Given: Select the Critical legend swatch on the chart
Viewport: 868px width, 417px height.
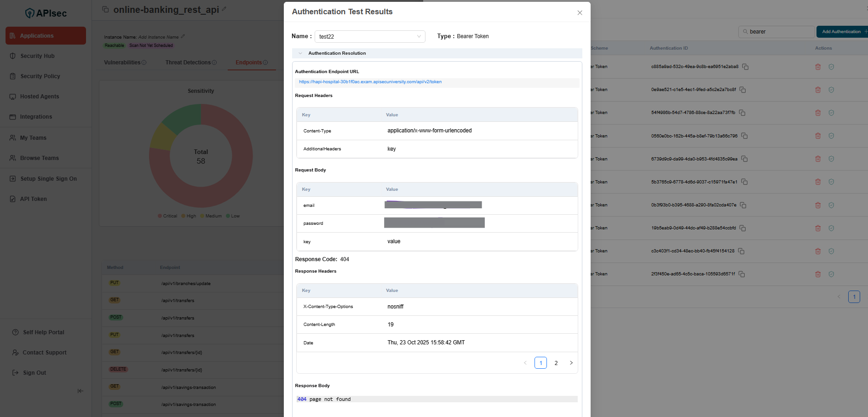Looking at the screenshot, I should pos(161,216).
